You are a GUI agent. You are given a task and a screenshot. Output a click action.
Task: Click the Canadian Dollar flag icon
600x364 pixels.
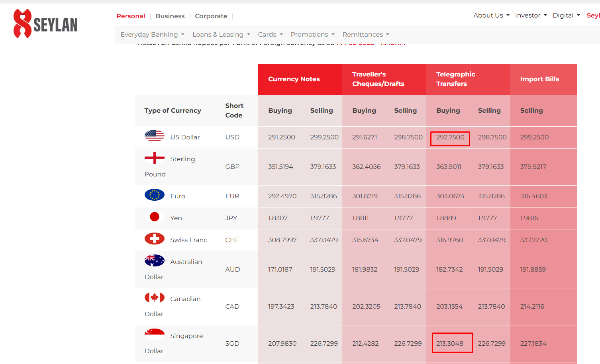(155, 297)
